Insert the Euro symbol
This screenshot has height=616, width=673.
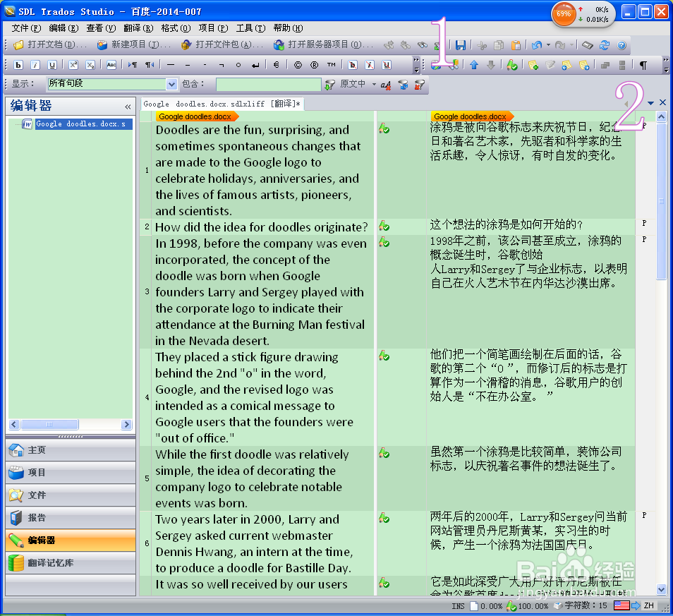(x=276, y=65)
